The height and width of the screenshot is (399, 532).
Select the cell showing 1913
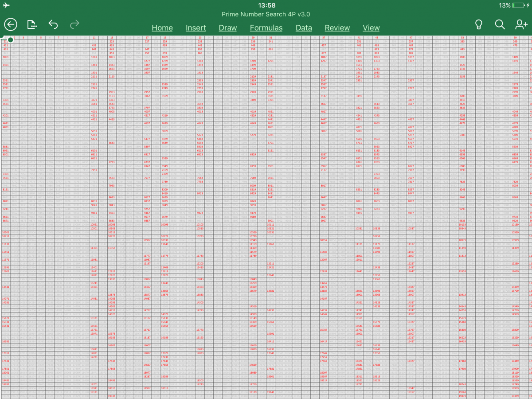[200, 73]
